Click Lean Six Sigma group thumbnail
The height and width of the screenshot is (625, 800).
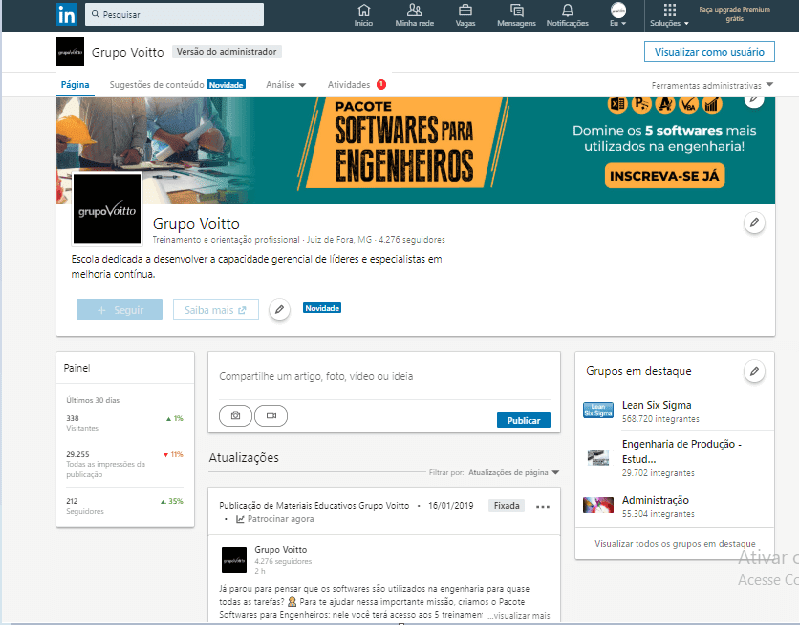[598, 410]
